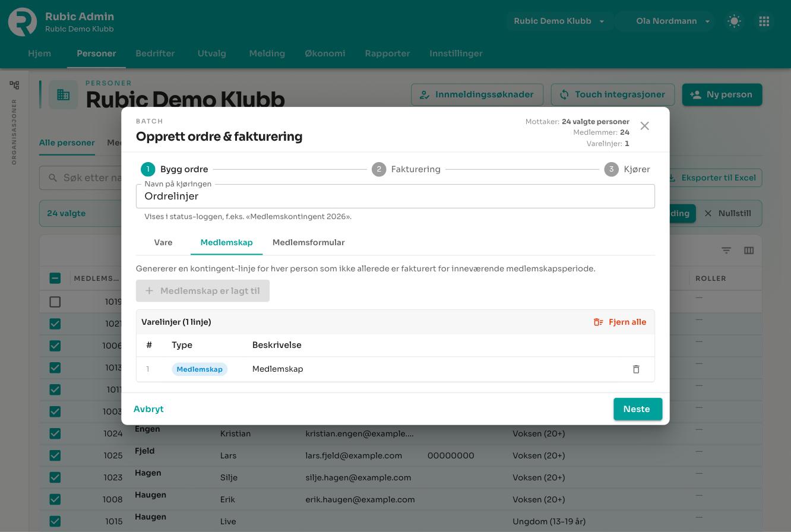Switch to the Medlemsformular tab
This screenshot has width=791, height=532.
[x=308, y=242]
